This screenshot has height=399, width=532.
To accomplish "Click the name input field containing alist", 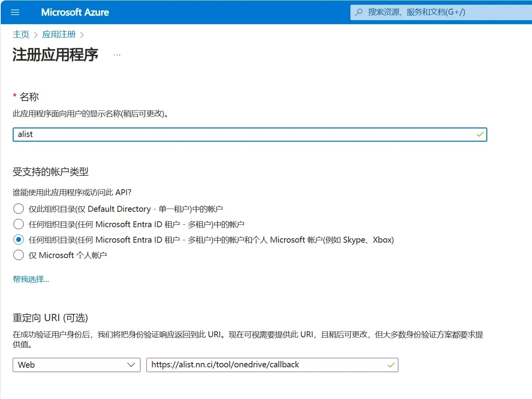I will pyautogui.click(x=250, y=134).
